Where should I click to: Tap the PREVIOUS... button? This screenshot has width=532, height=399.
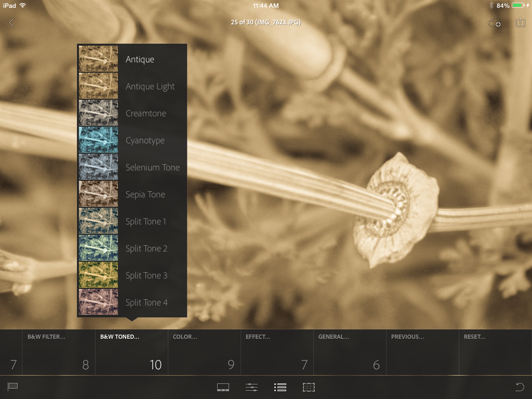422,352
